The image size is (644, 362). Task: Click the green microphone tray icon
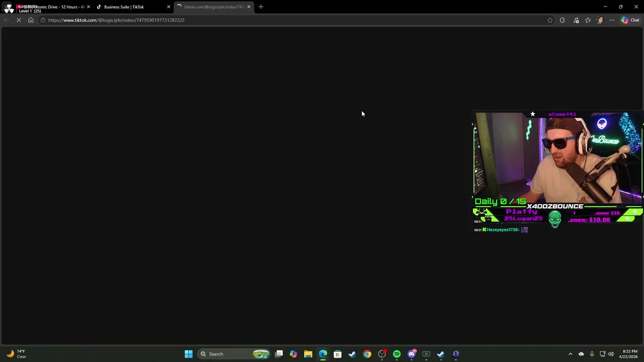(x=592, y=354)
